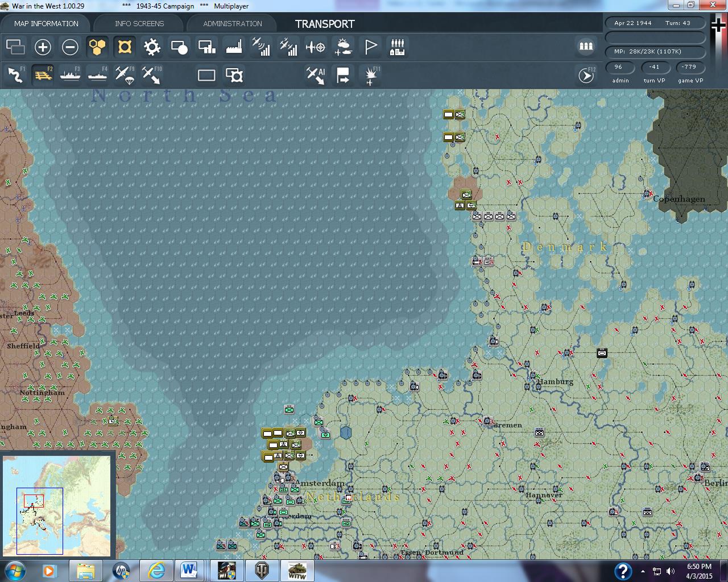The width and height of the screenshot is (728, 582).
Task: Click the three bullets ammunition icon
Action: tap(586, 47)
